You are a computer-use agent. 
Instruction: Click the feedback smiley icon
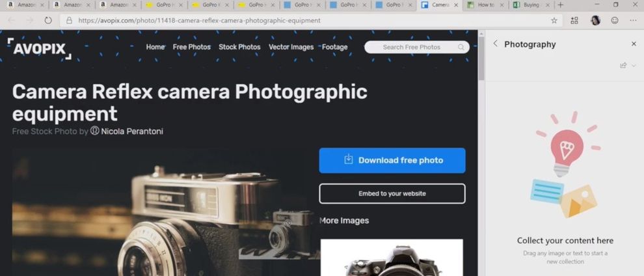point(615,20)
